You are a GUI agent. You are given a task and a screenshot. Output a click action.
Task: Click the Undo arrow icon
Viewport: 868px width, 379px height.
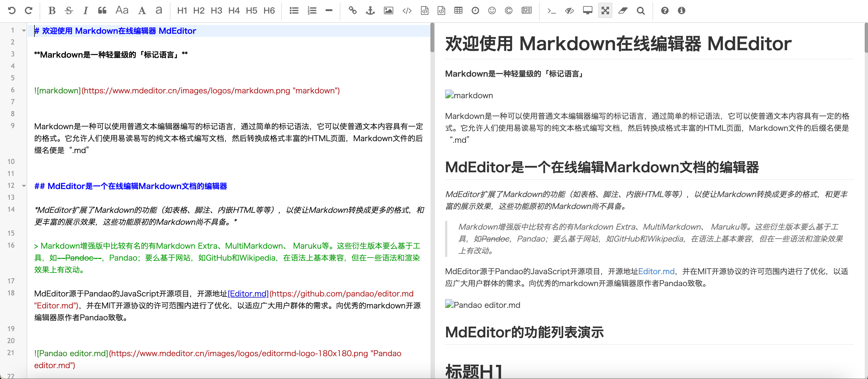(x=11, y=11)
